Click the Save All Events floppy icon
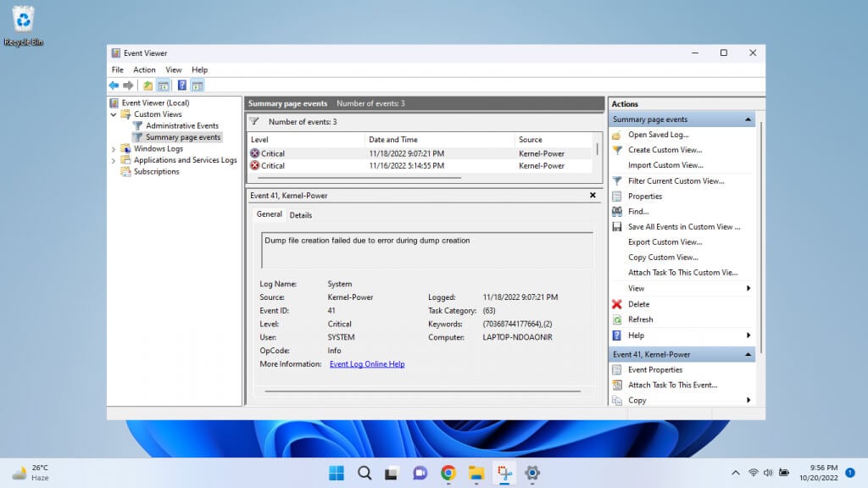Image resolution: width=868 pixels, height=488 pixels. coord(617,227)
